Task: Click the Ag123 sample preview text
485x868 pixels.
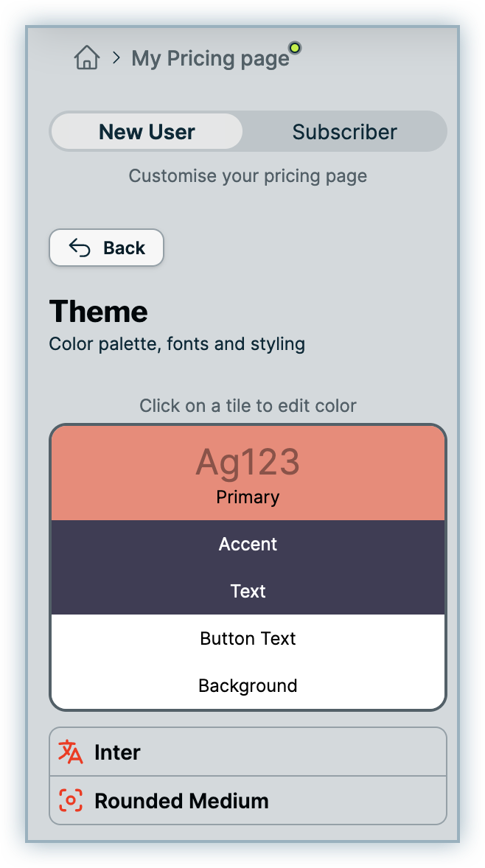Action: pyautogui.click(x=248, y=463)
